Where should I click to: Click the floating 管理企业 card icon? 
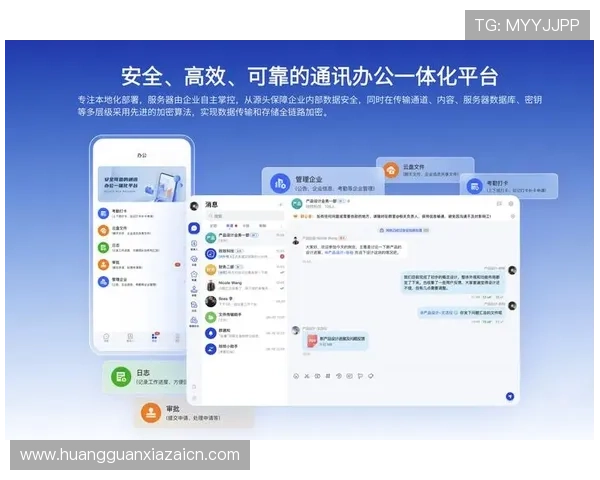point(280,183)
